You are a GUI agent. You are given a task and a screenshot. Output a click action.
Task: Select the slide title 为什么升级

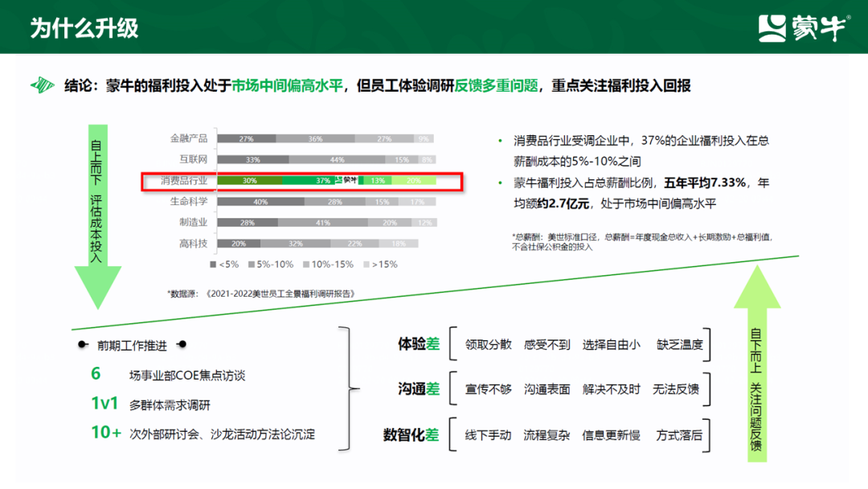point(84,27)
